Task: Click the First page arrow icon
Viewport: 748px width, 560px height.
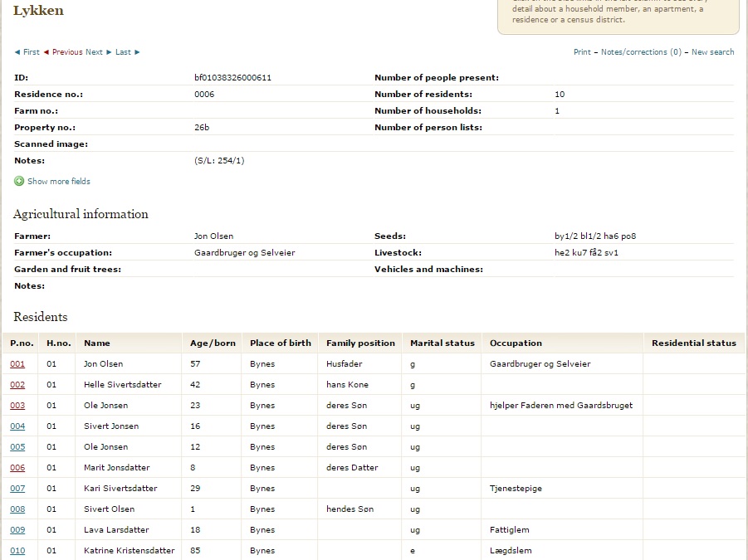Action: pyautogui.click(x=17, y=52)
